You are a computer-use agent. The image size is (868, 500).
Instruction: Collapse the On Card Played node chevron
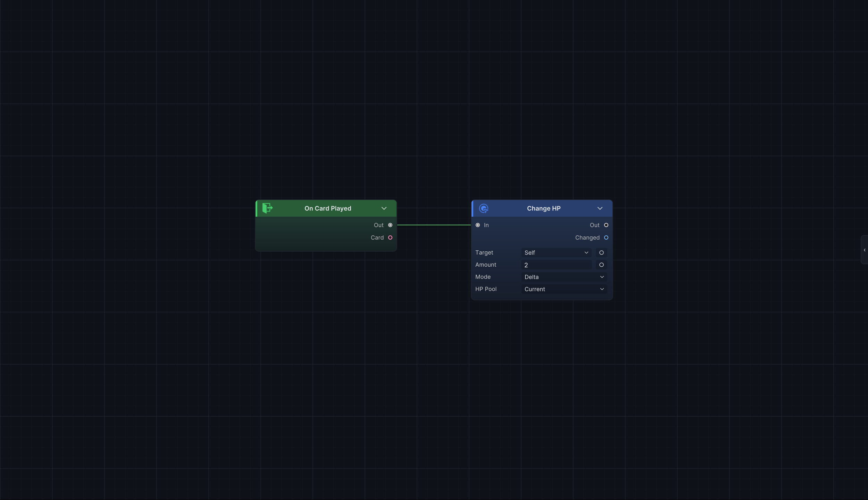click(384, 208)
